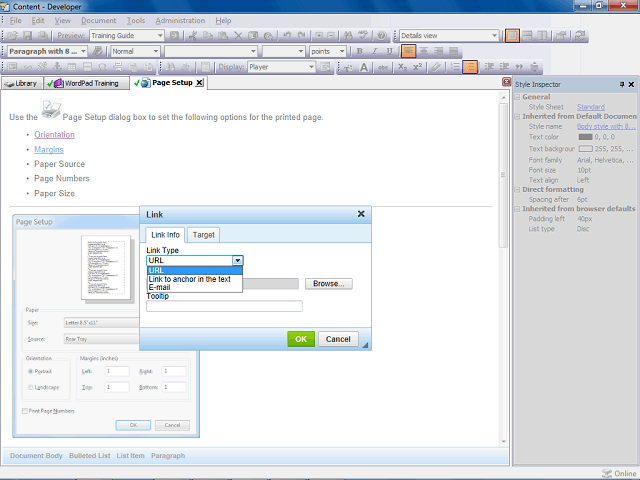Click the green OK button in Link dialog
Screen dimensions: 640x480
pyautogui.click(x=301, y=339)
